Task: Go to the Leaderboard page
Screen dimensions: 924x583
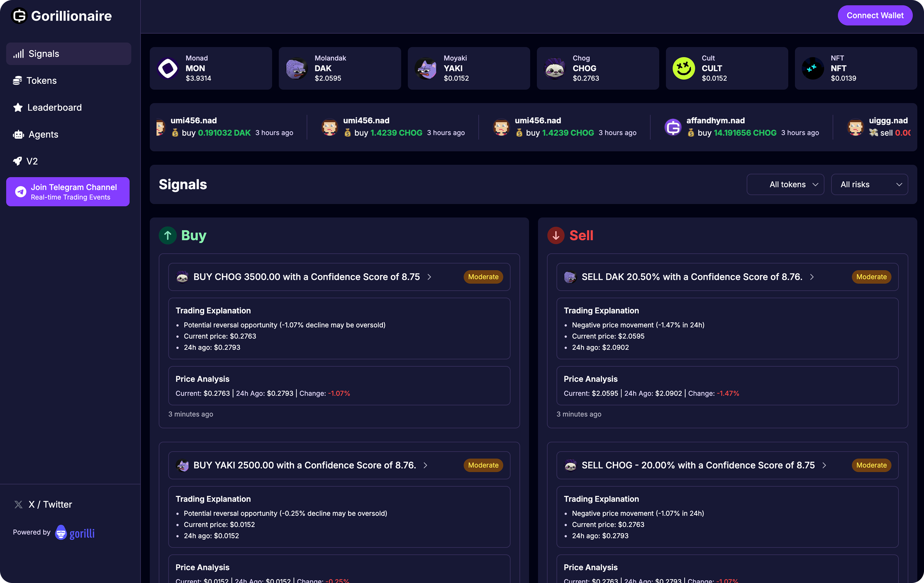Action: click(x=54, y=107)
